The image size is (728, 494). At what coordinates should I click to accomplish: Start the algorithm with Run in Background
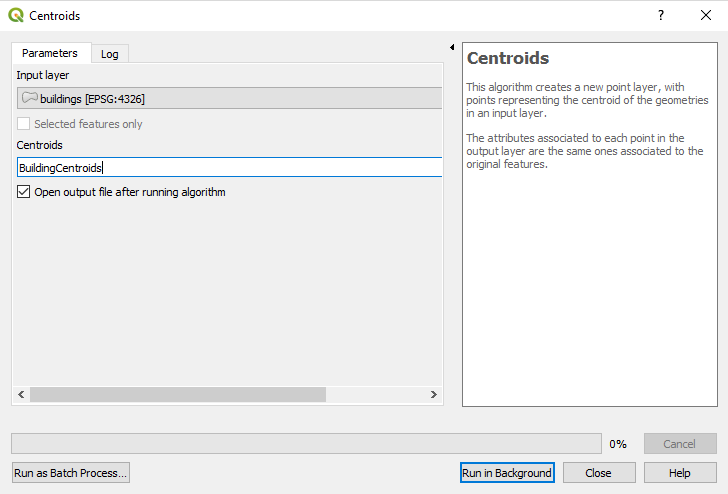click(x=506, y=473)
